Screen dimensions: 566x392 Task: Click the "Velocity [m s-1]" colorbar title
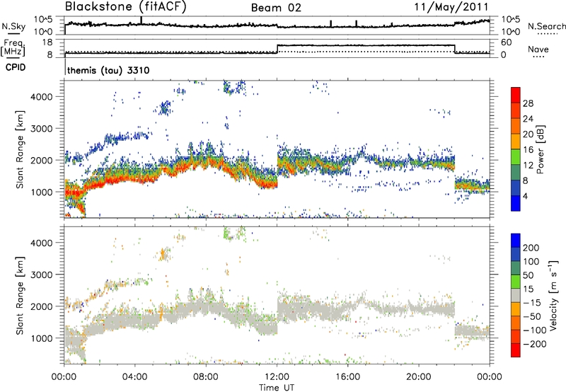tap(553, 295)
